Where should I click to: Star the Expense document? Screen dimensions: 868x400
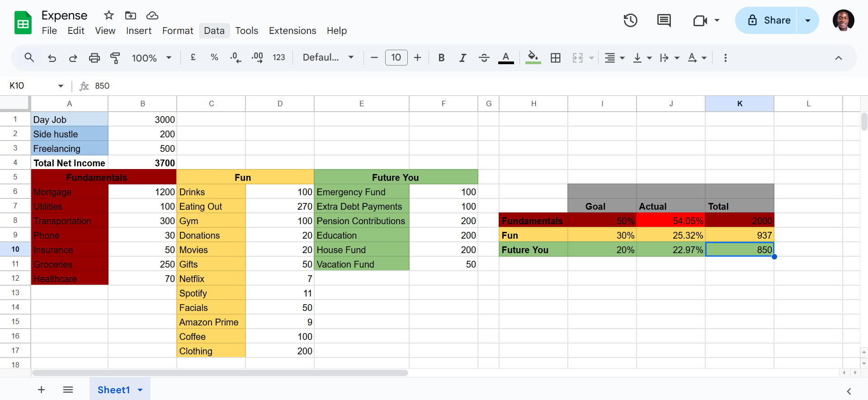[109, 15]
